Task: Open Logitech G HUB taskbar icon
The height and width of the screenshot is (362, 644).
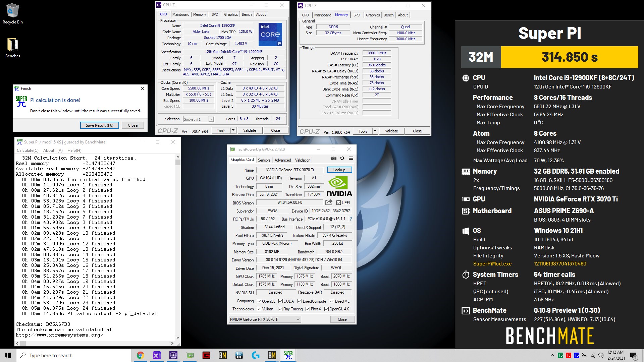Action: (x=256, y=355)
